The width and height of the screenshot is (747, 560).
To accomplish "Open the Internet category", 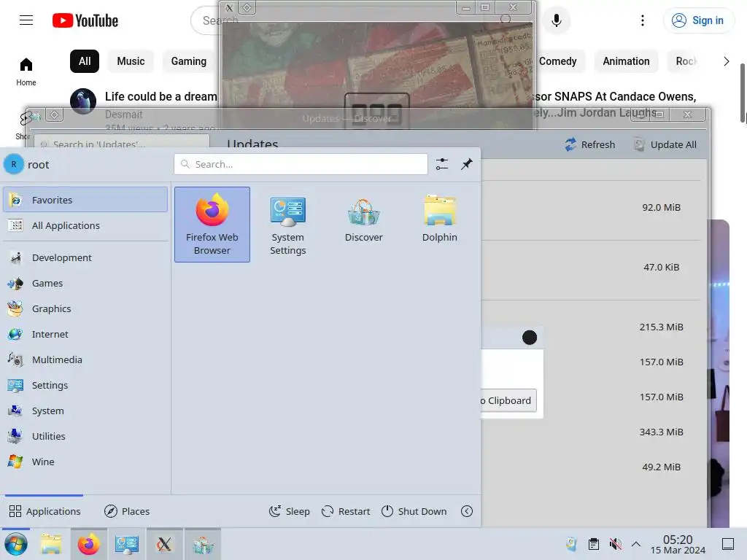I will (85, 334).
